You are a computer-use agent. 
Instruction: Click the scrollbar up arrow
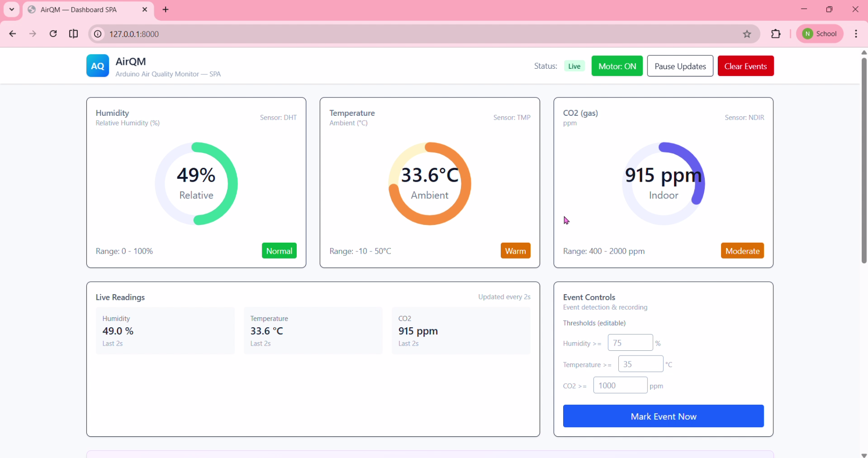[x=864, y=52]
